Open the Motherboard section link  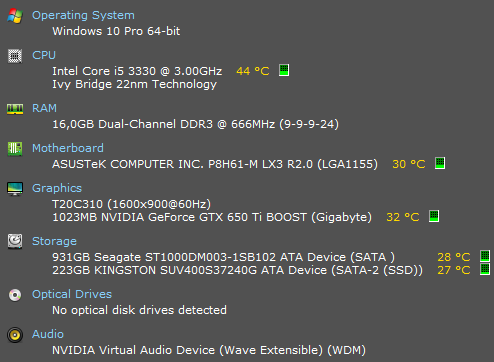[68, 148]
